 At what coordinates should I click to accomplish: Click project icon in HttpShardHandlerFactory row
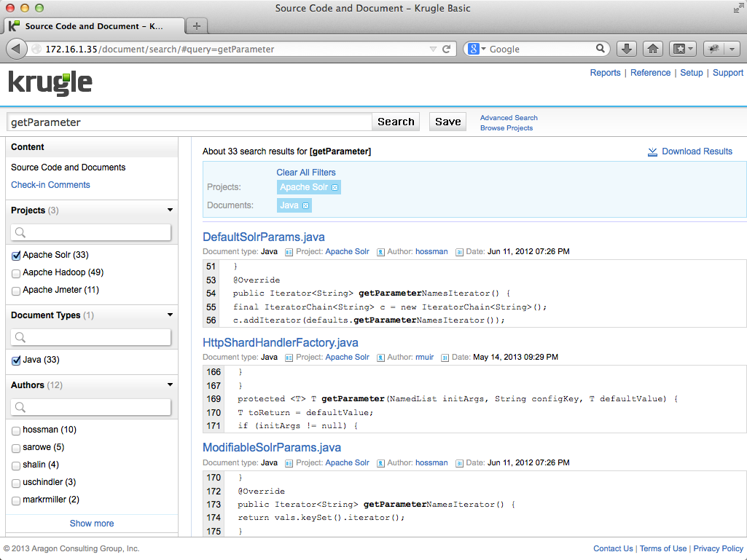pos(289,358)
